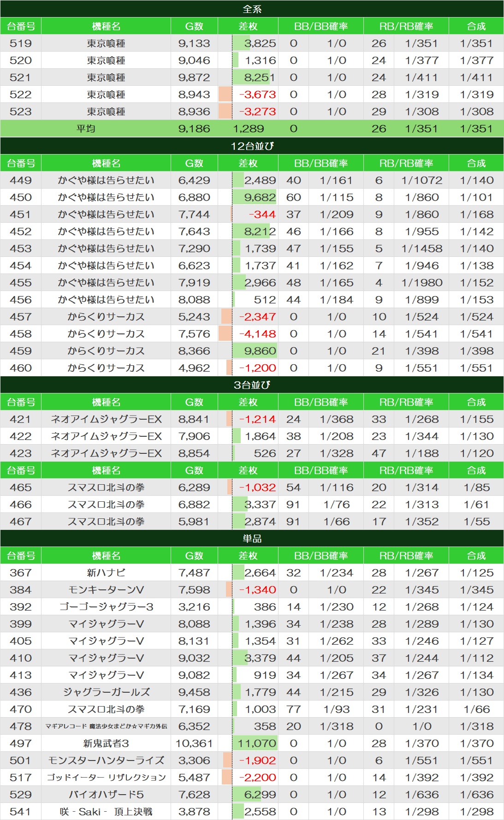Viewport: 504px width, 820px height.
Task: Click the average G数 value 9,186
Action: coord(194,129)
